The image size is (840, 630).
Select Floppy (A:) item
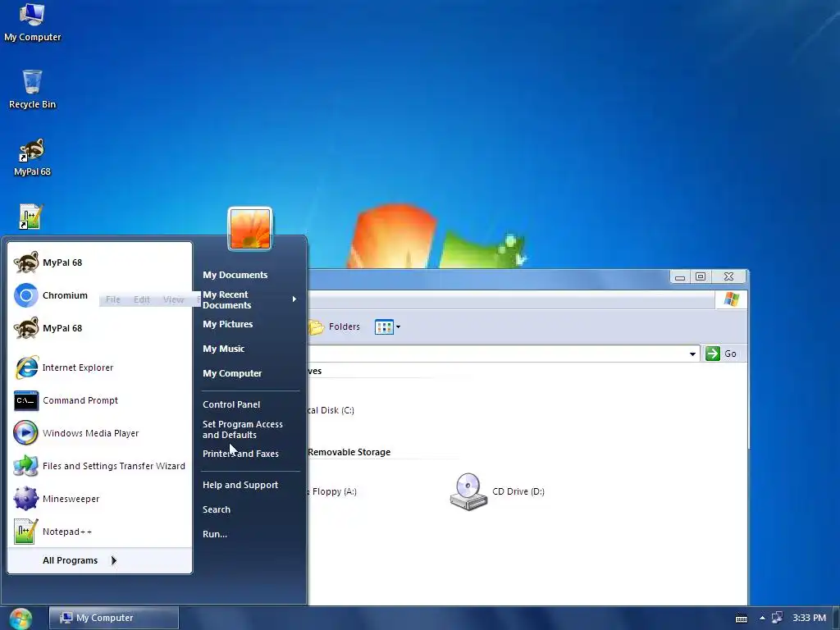[x=333, y=491]
